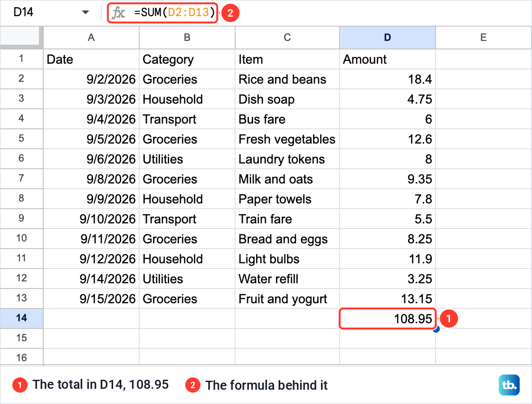This screenshot has height=404, width=532.
Task: Click the amount 11.9
Action: (388, 259)
